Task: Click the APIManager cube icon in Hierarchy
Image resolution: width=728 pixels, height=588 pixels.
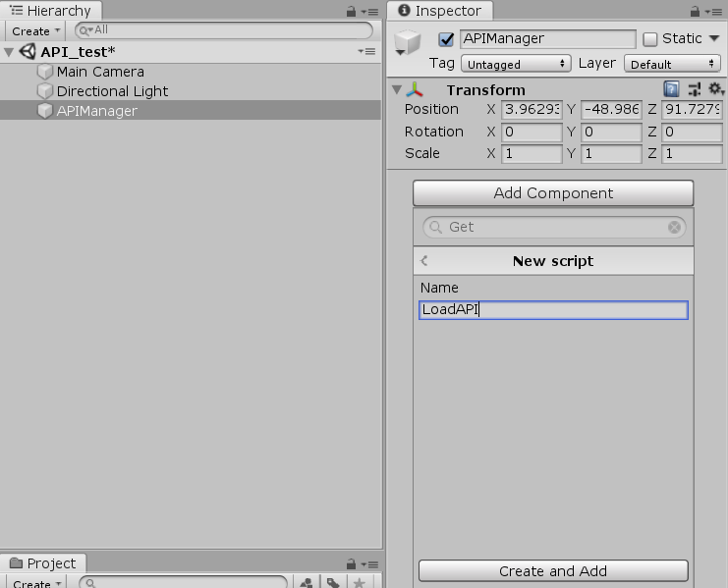Action: tap(45, 110)
